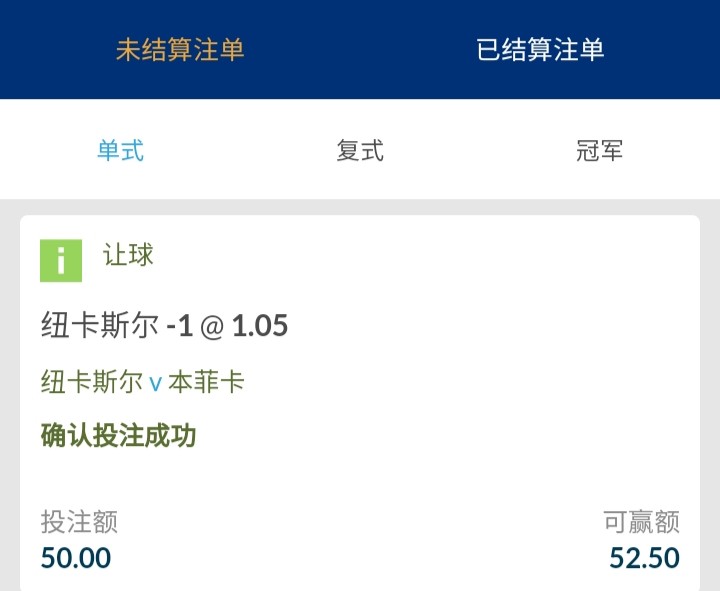Viewport: 720px width, 591px height.
Task: Tap the 52.50 potential winnings amount
Action: pyautogui.click(x=644, y=557)
